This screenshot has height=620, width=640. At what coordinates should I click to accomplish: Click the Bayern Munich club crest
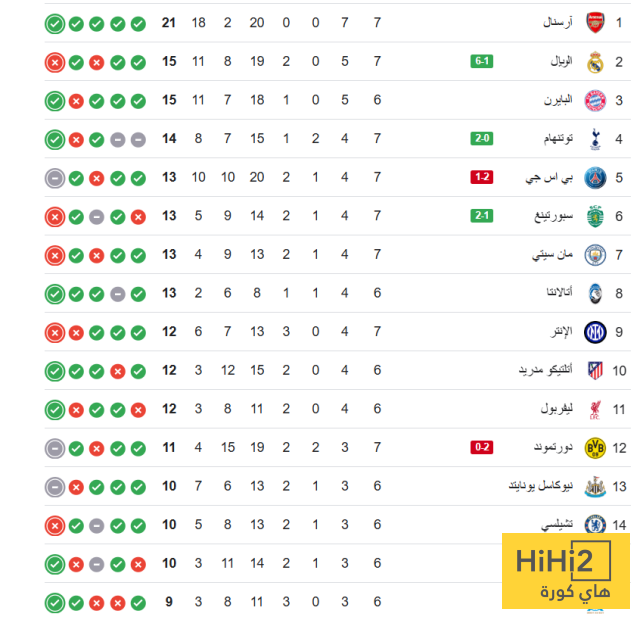coord(595,100)
